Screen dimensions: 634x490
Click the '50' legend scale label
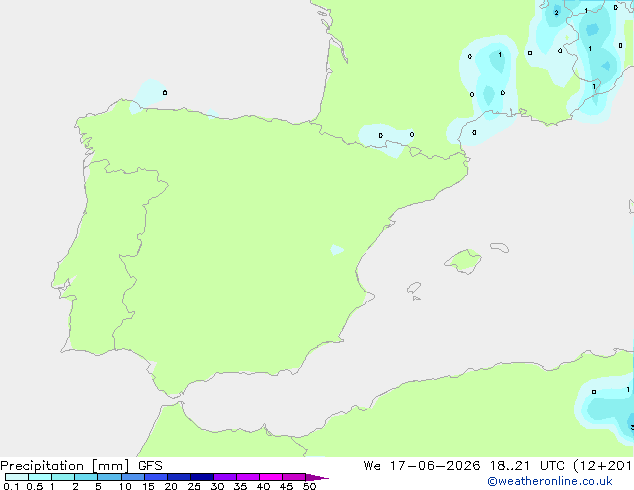point(309,486)
